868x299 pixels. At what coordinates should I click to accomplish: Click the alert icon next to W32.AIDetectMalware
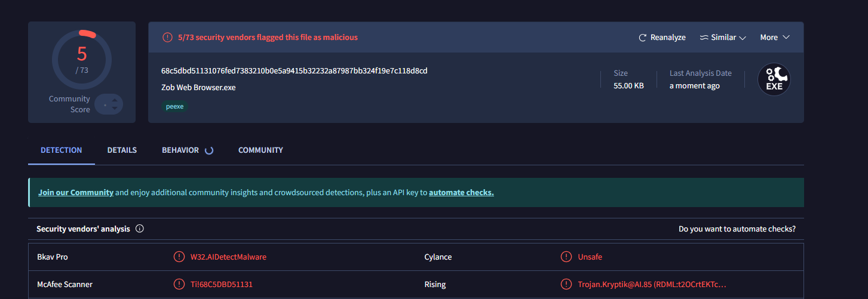pyautogui.click(x=179, y=257)
